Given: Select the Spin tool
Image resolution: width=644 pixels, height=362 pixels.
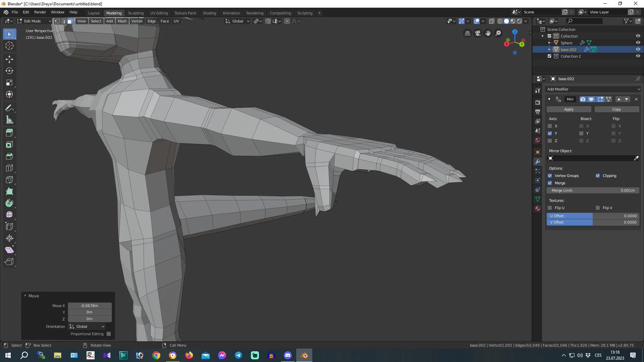Looking at the screenshot, I should 9,203.
